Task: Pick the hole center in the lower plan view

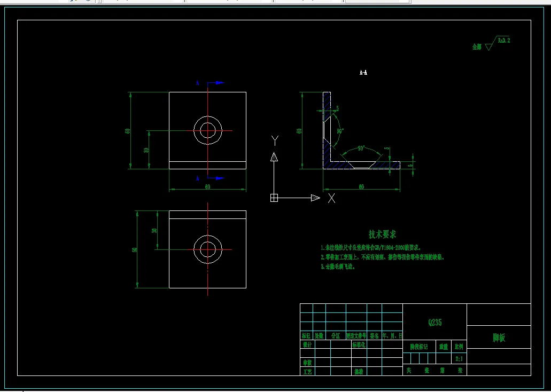Action: click(x=208, y=250)
